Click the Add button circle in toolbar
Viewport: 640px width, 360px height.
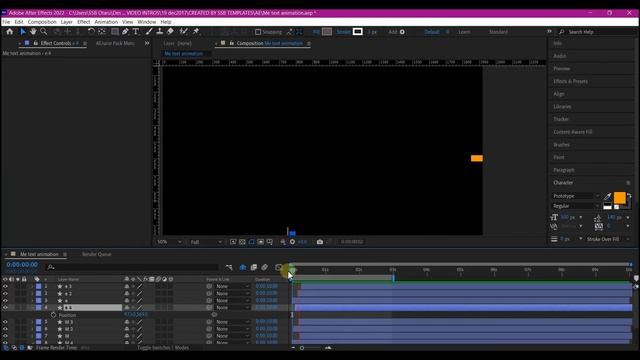[402, 32]
